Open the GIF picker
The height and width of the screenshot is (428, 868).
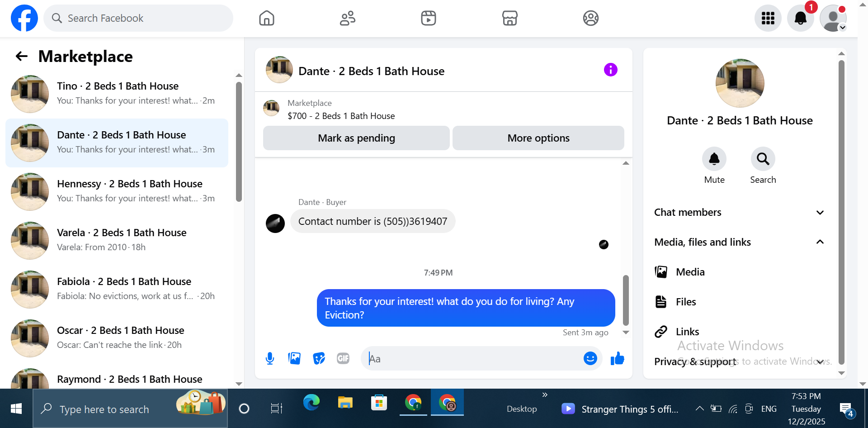(343, 359)
